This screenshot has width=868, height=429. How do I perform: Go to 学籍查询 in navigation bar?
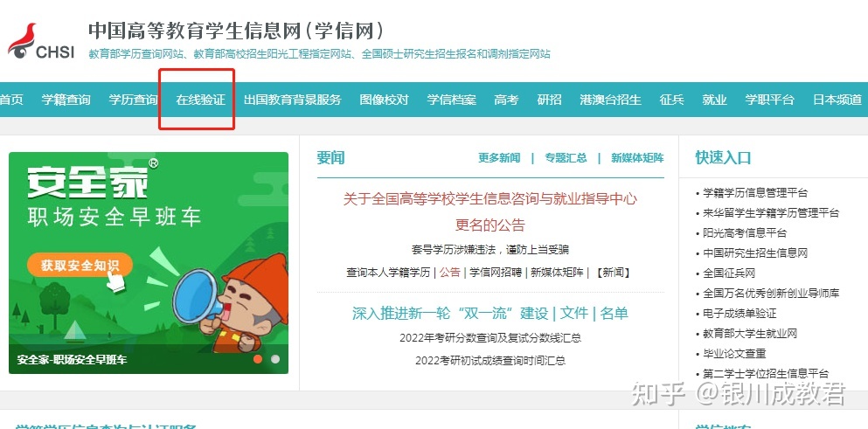click(66, 100)
